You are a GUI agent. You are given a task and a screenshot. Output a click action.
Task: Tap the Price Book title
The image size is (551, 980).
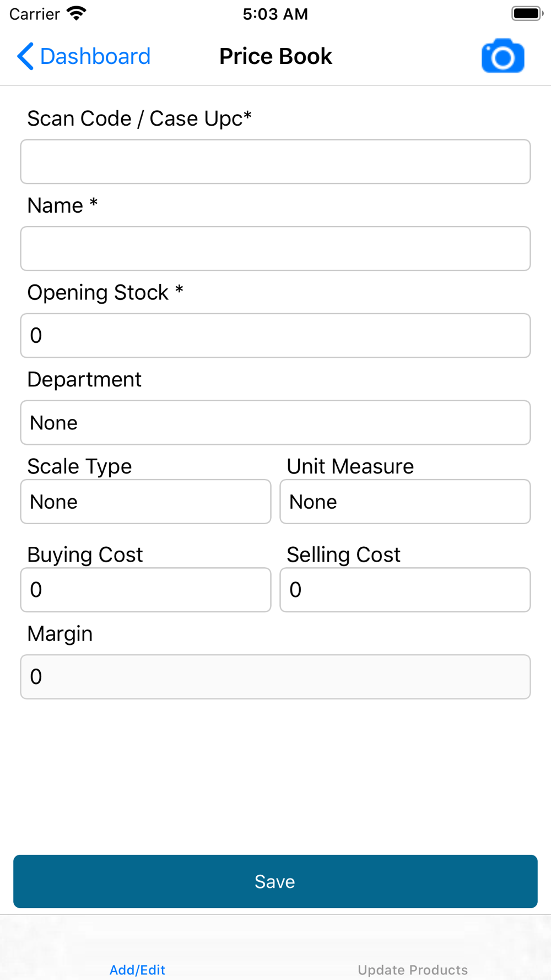(275, 56)
